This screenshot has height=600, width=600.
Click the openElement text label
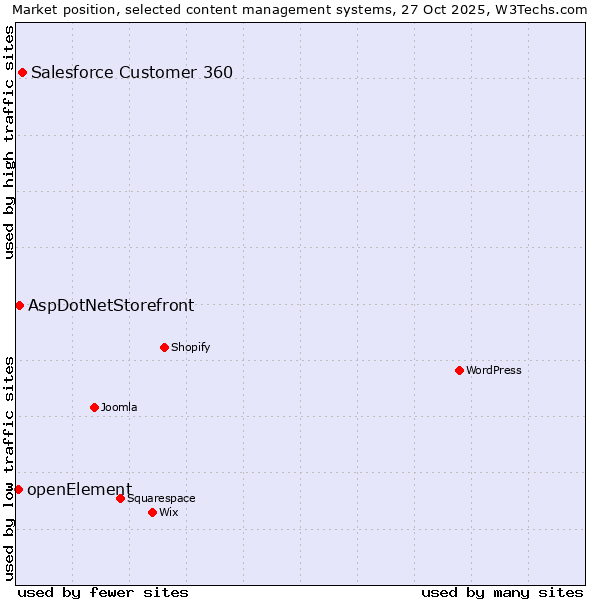click(x=79, y=489)
